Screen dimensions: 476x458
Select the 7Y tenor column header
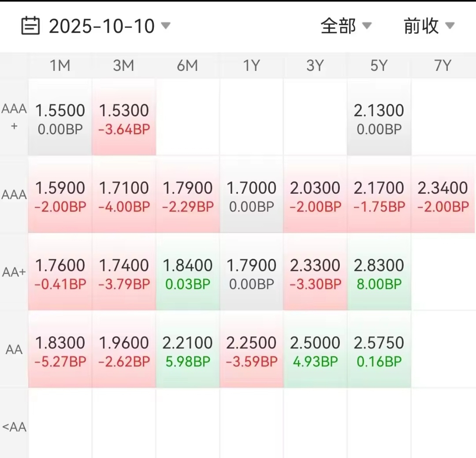pyautogui.click(x=443, y=66)
